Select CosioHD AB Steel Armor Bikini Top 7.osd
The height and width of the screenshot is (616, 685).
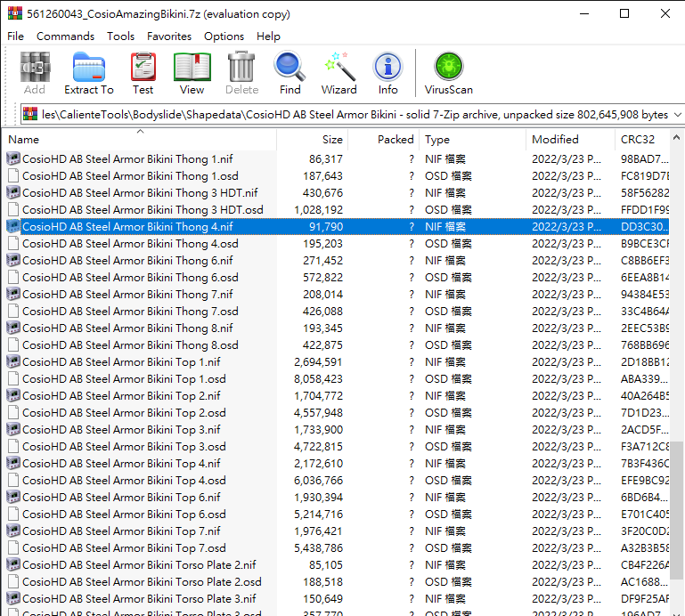124,547
